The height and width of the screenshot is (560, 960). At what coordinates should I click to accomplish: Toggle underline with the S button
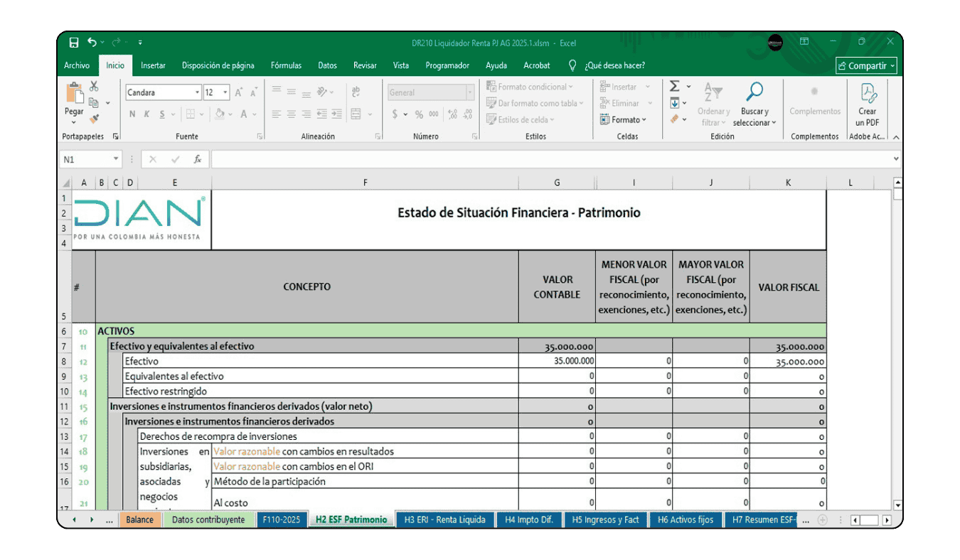click(x=161, y=114)
